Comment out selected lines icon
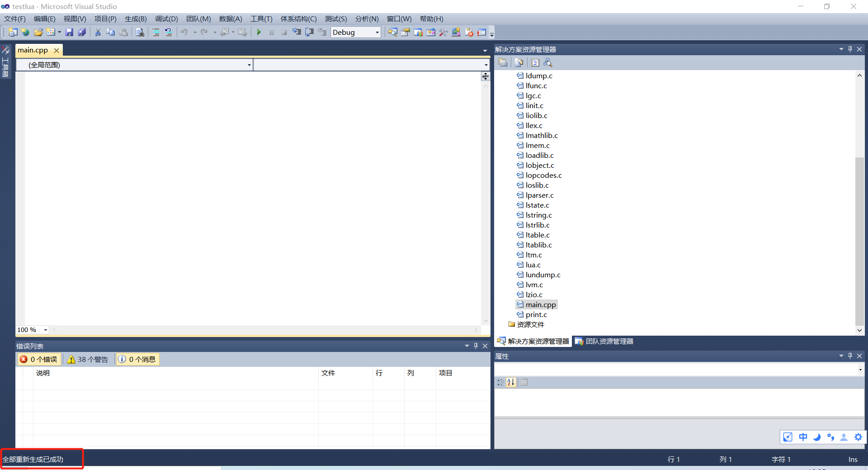This screenshot has height=470, width=868. (156, 32)
